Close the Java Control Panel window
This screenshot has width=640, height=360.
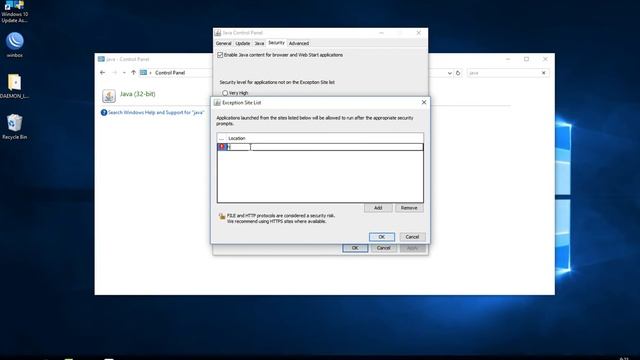(x=418, y=33)
